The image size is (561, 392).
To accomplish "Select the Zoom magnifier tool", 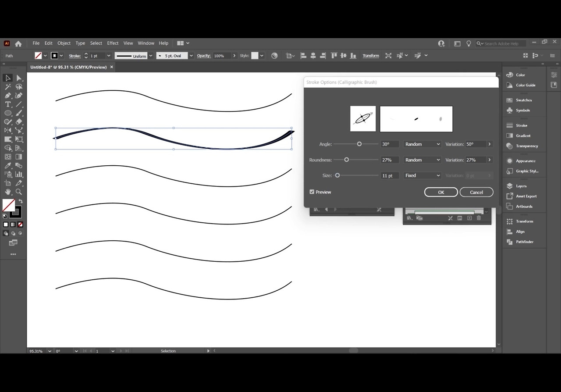I will [x=19, y=192].
